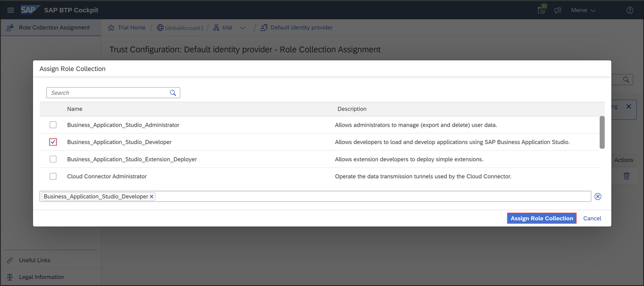Open trial period clock icon with badge 30
The width and height of the screenshot is (644, 286).
(x=542, y=9)
